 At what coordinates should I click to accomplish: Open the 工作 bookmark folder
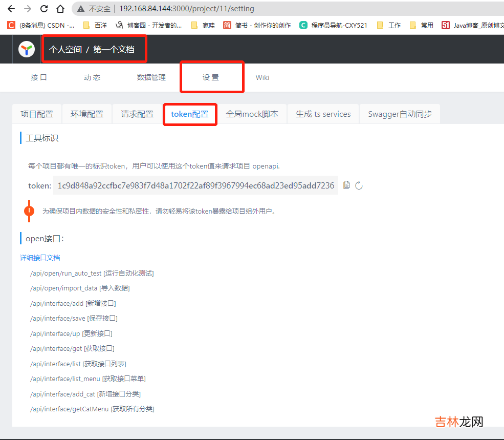tap(389, 25)
